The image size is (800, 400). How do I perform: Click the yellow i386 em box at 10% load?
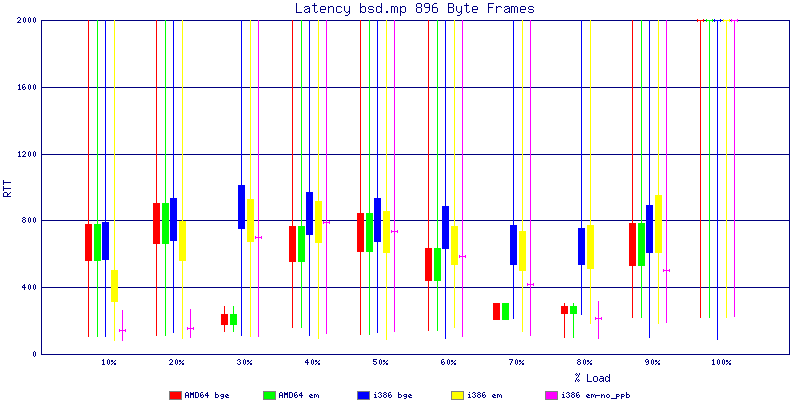pos(114,286)
